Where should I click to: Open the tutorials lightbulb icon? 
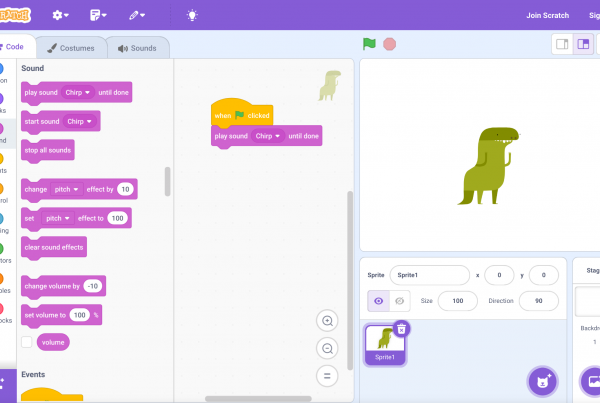(192, 15)
